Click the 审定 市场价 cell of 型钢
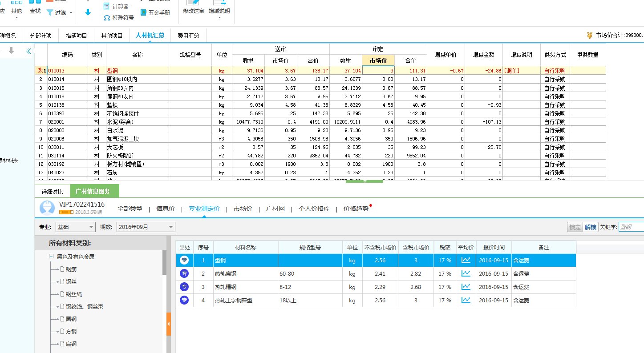 (378, 71)
